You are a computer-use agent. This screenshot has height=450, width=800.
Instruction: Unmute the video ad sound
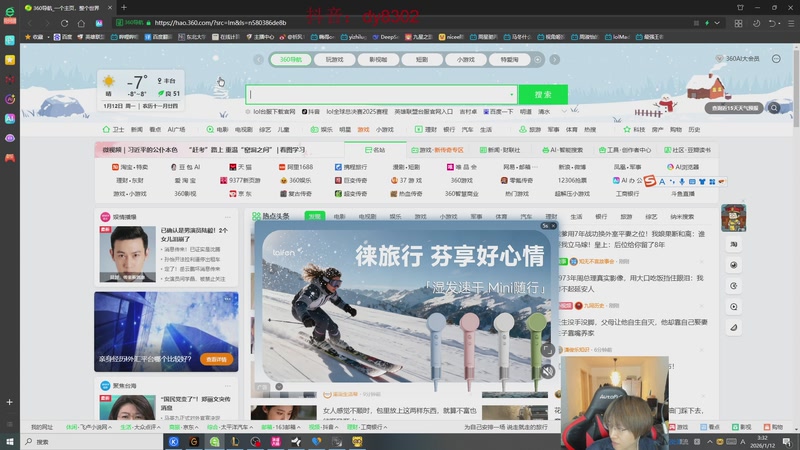coord(547,371)
